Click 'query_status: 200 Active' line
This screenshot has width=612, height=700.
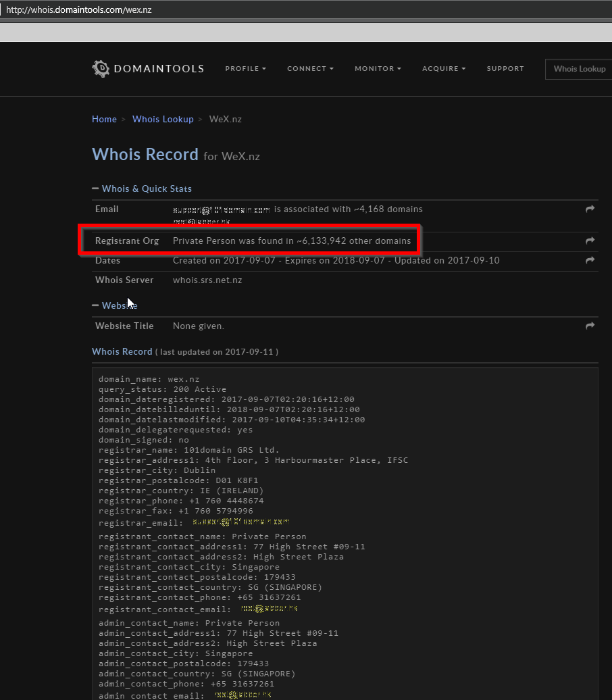[163, 389]
